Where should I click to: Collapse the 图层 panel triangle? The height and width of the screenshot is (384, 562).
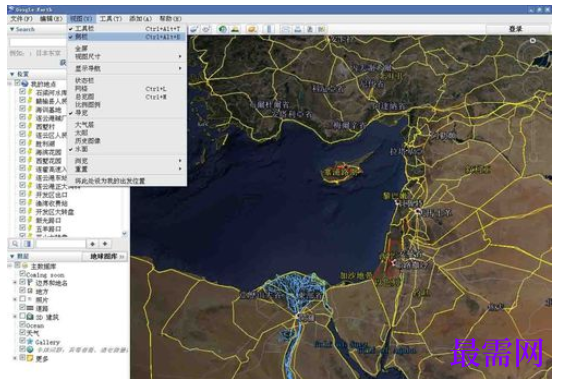coord(12,256)
